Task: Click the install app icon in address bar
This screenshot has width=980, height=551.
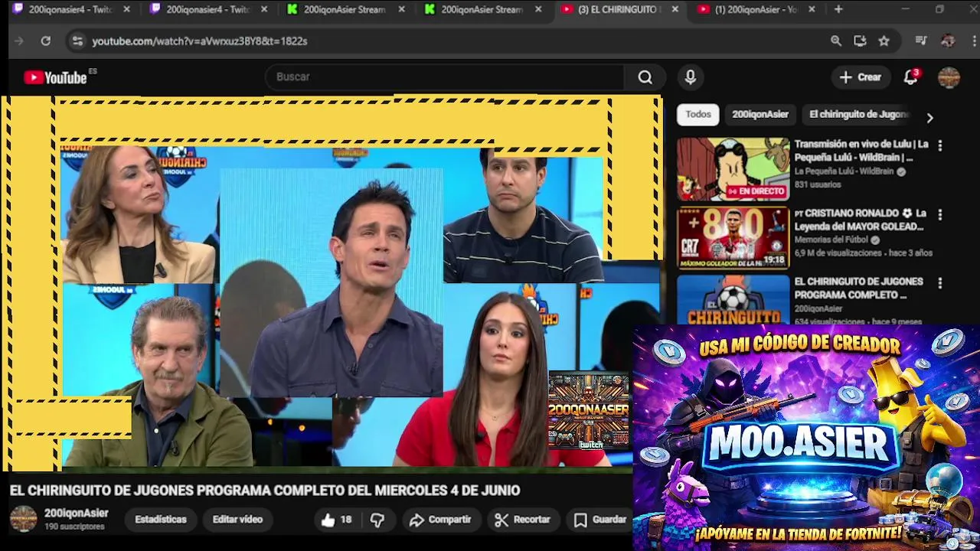Action: point(860,41)
